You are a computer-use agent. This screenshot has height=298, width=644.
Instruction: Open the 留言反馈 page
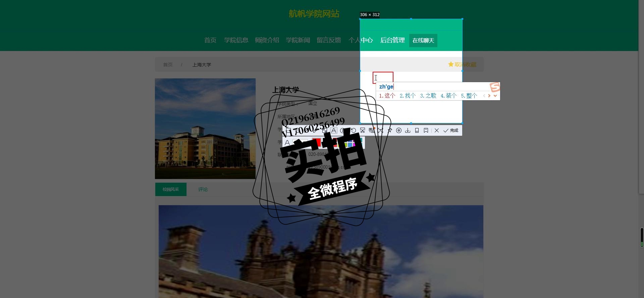[329, 40]
